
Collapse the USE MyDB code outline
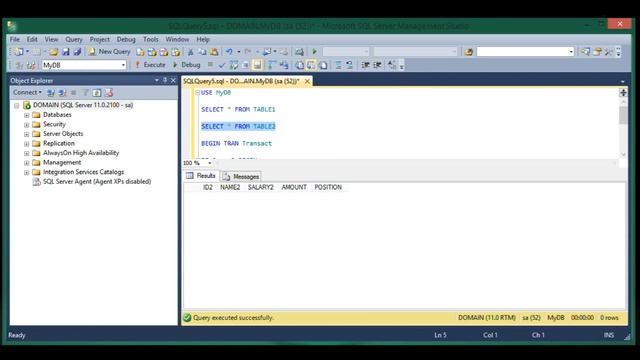(198, 93)
